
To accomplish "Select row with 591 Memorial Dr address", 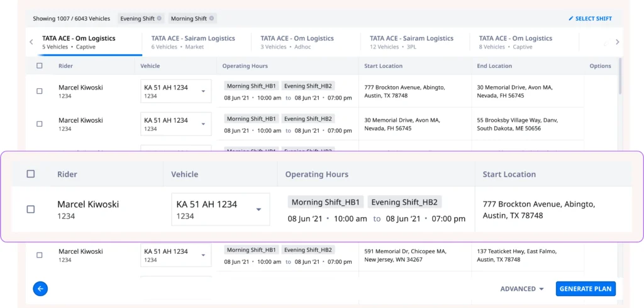I will 40,255.
